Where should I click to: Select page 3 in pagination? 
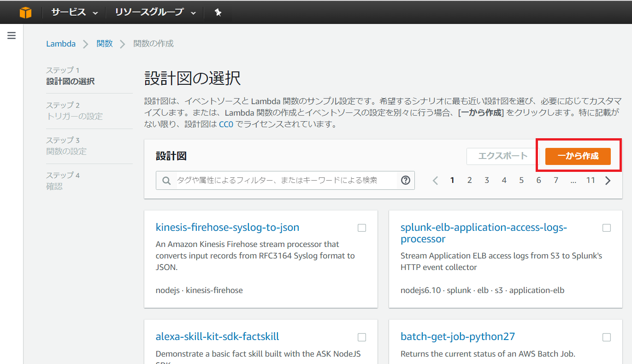click(487, 181)
